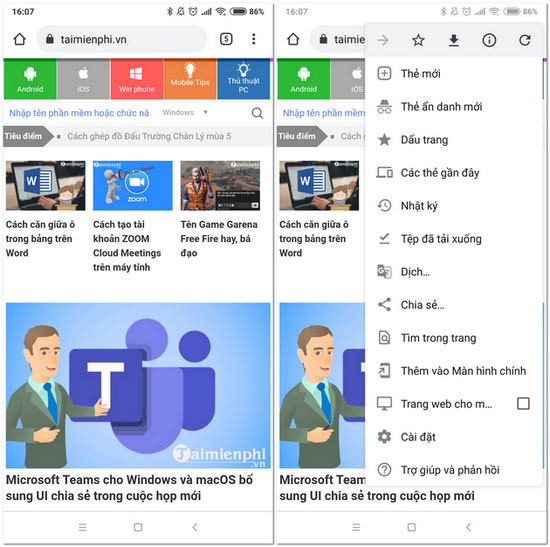Select Dịch… translate menu item
550x547 pixels.
[454, 272]
